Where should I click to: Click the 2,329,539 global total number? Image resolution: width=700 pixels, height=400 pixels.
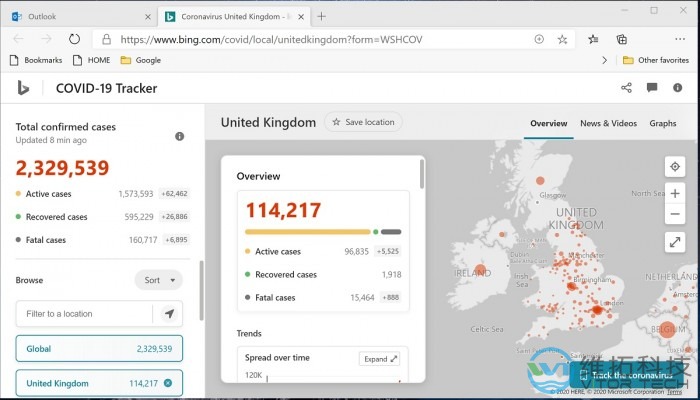point(62,168)
